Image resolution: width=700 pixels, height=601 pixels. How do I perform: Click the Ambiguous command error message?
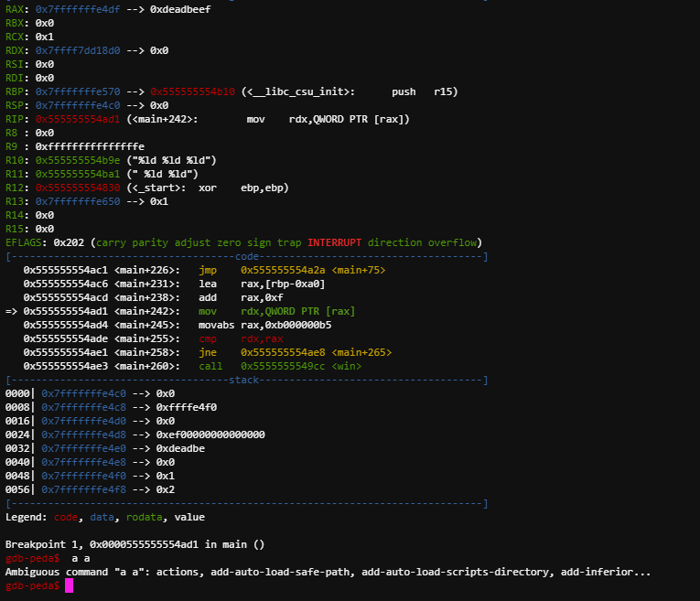coord(328,573)
